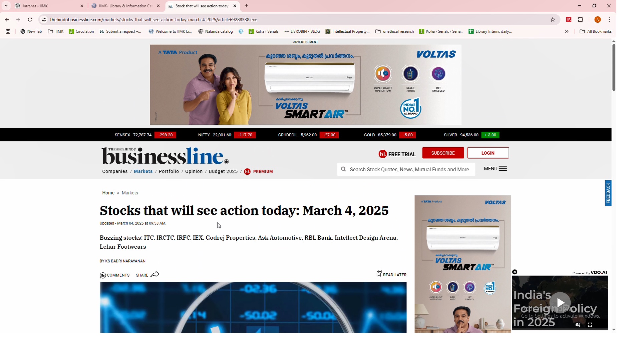Save article using Read Later icon
Image resolution: width=640 pixels, height=364 pixels.
379,274
